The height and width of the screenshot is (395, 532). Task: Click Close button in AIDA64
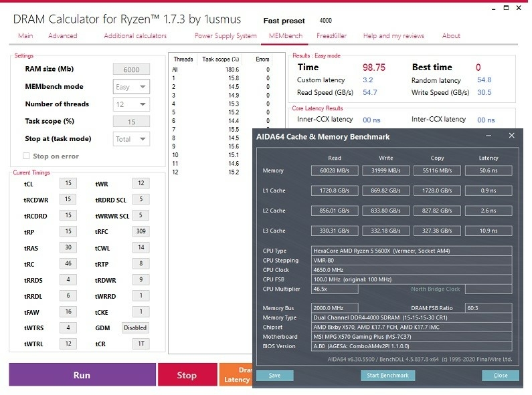pyautogui.click(x=501, y=376)
